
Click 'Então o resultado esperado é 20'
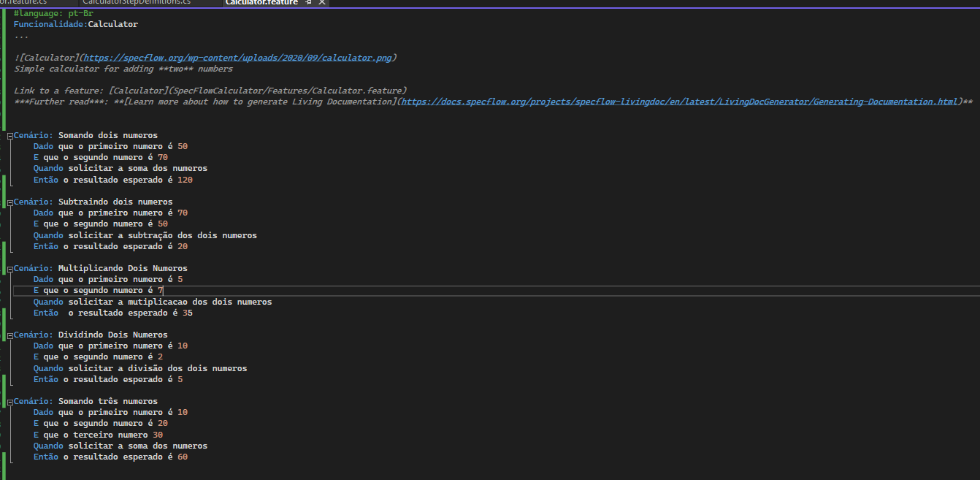coord(110,246)
